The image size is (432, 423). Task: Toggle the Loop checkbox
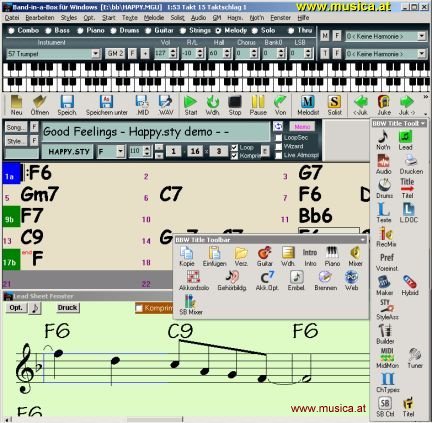click(x=235, y=147)
